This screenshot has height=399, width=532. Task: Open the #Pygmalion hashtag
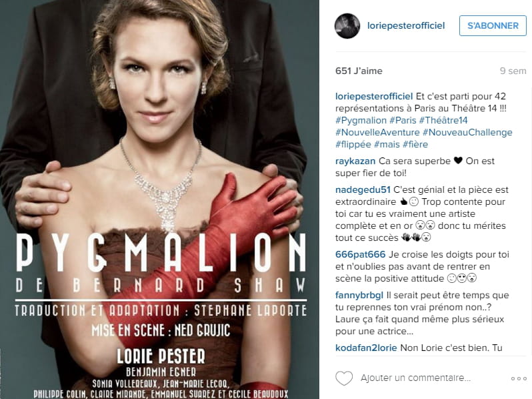(361, 120)
